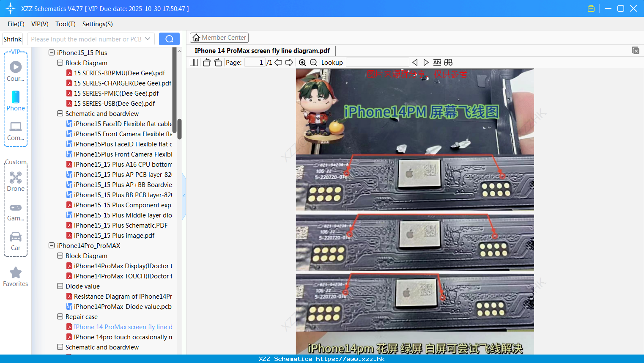Viewport: 644px width, 363px height.
Task: Collapse the Repair case node
Action: (60, 317)
